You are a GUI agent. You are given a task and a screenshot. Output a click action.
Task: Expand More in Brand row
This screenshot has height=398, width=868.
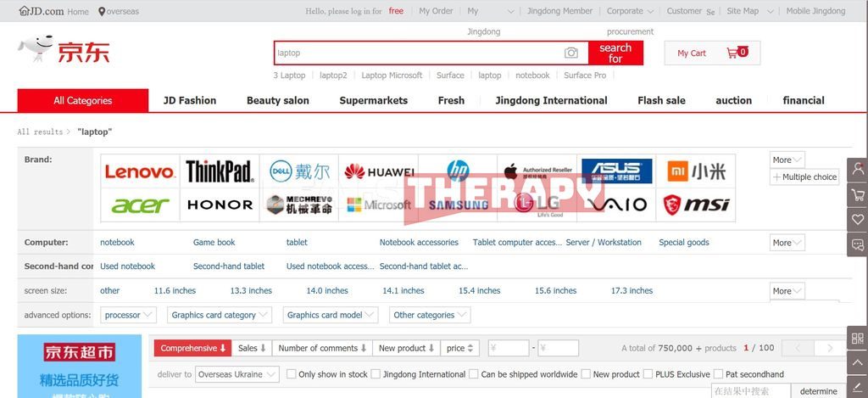pos(787,160)
